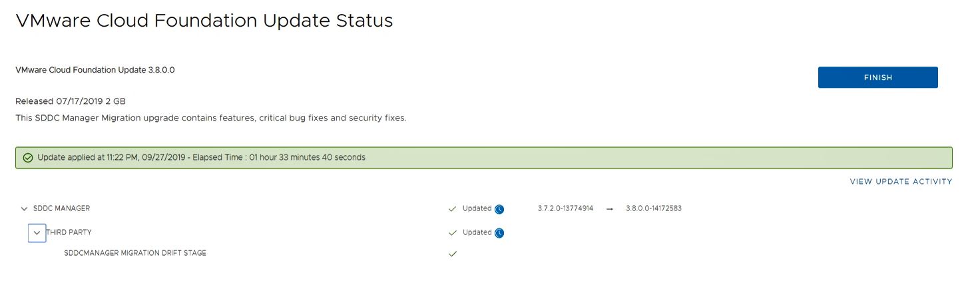Click the checkmark beside SDDC MANAGER Updated status
Screen dimensions: 980x299
point(453,209)
